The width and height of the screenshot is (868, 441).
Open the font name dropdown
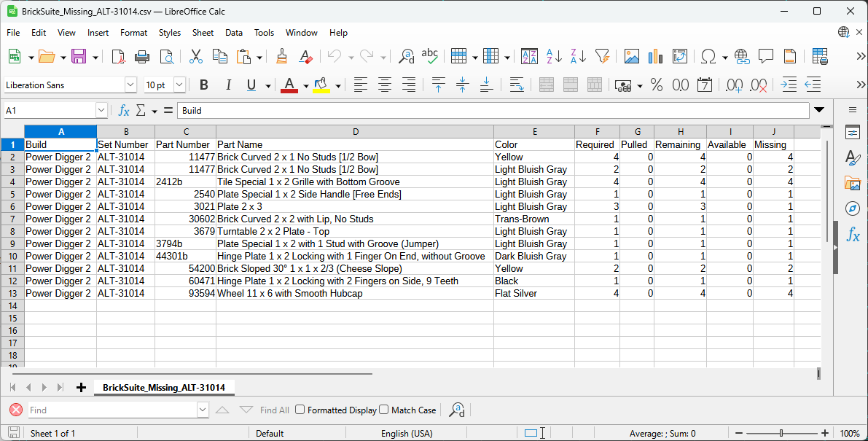pyautogui.click(x=130, y=85)
